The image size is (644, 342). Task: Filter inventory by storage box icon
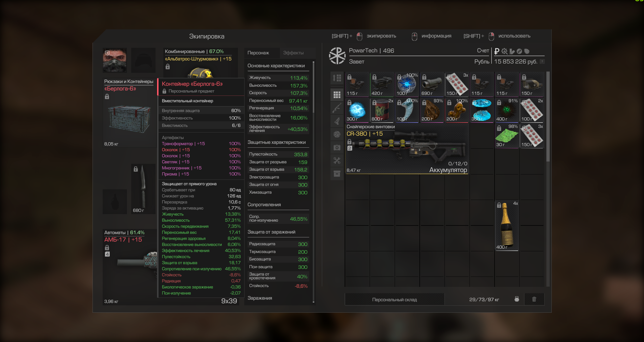click(337, 174)
